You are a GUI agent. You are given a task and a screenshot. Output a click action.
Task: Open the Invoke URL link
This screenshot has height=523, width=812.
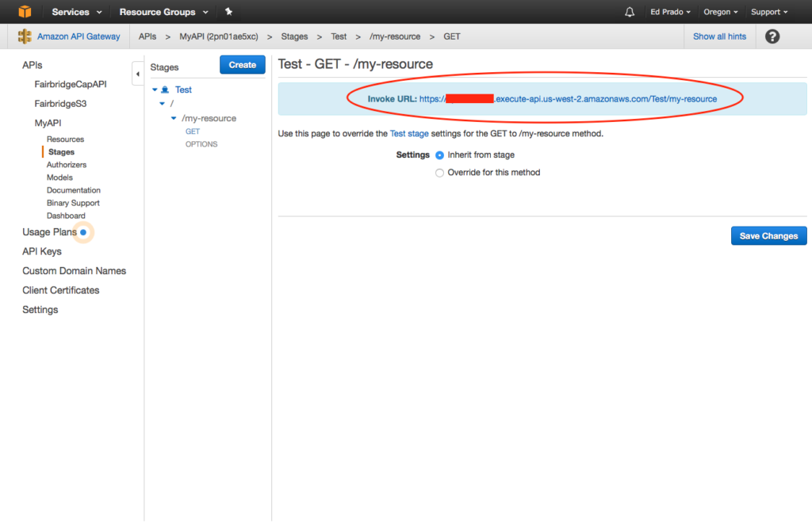click(568, 99)
